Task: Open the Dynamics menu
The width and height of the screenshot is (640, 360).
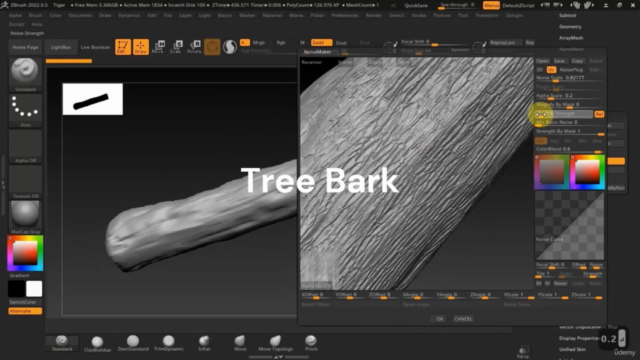Action: point(129,15)
